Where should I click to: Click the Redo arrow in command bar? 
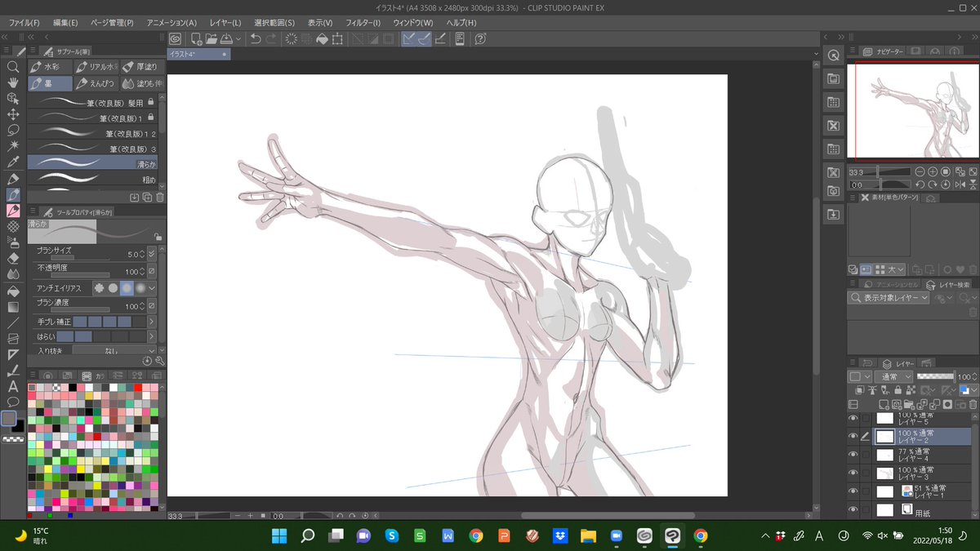click(x=272, y=38)
